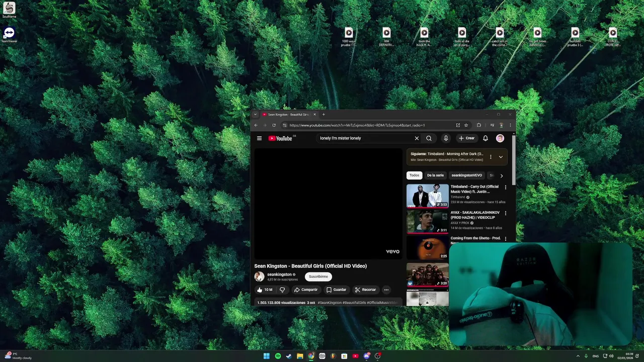Screen dimensions: 644x362
Task: Click the YouTube video player area
Action: [328, 203]
